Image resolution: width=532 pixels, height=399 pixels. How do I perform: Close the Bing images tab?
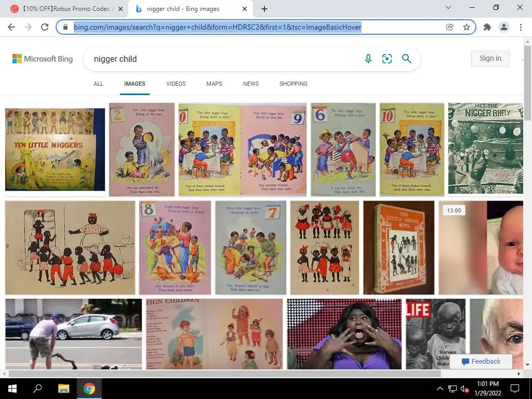pos(245,9)
